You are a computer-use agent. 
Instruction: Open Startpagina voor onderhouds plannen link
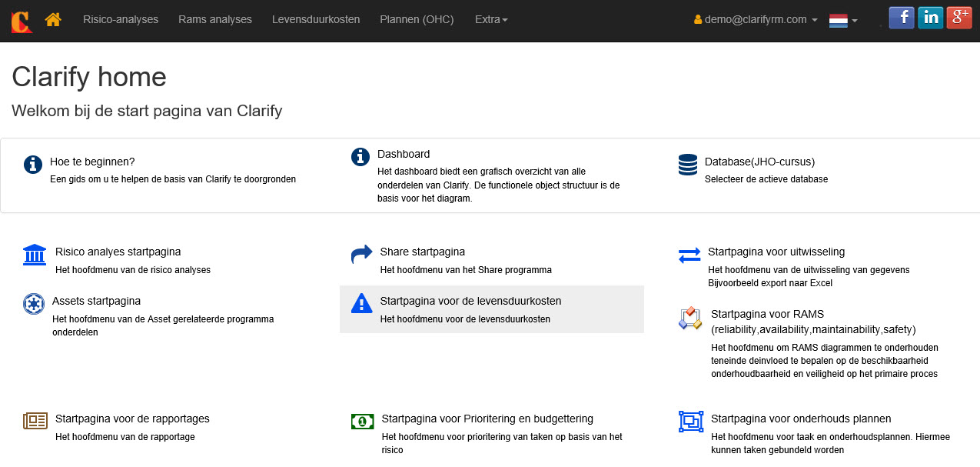[801, 419]
